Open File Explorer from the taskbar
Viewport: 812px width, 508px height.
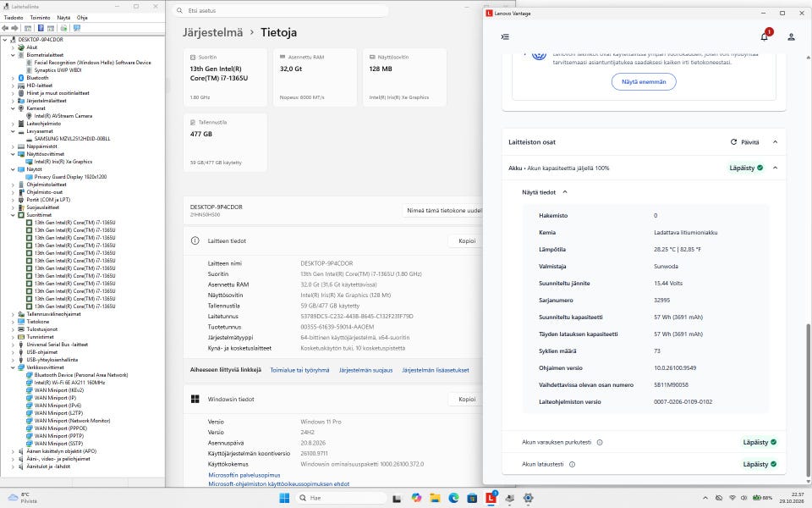(x=435, y=498)
